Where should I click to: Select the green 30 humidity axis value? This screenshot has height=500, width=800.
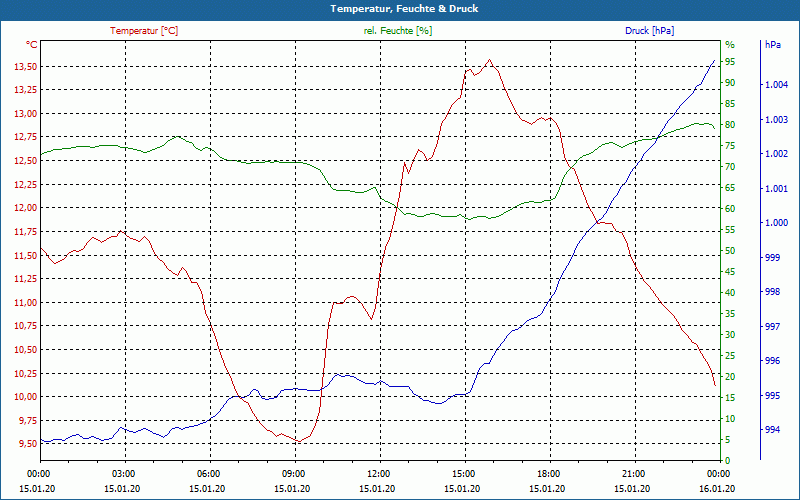[x=730, y=335]
